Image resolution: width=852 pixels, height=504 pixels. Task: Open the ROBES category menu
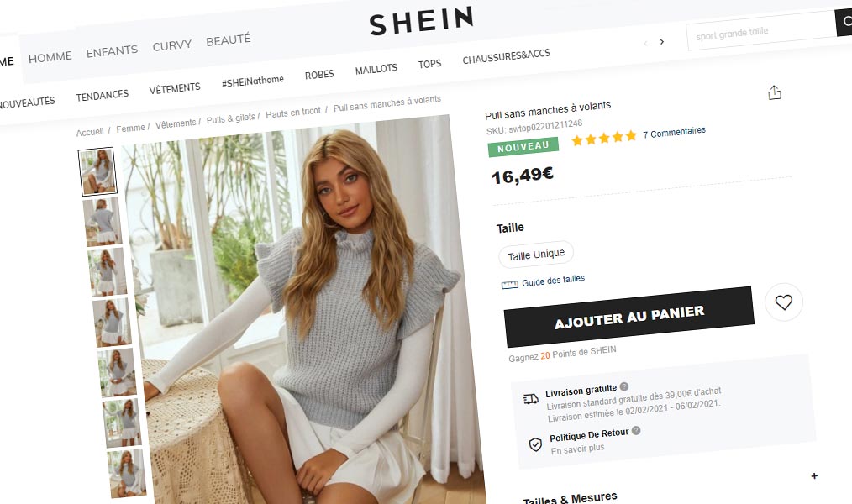click(319, 75)
